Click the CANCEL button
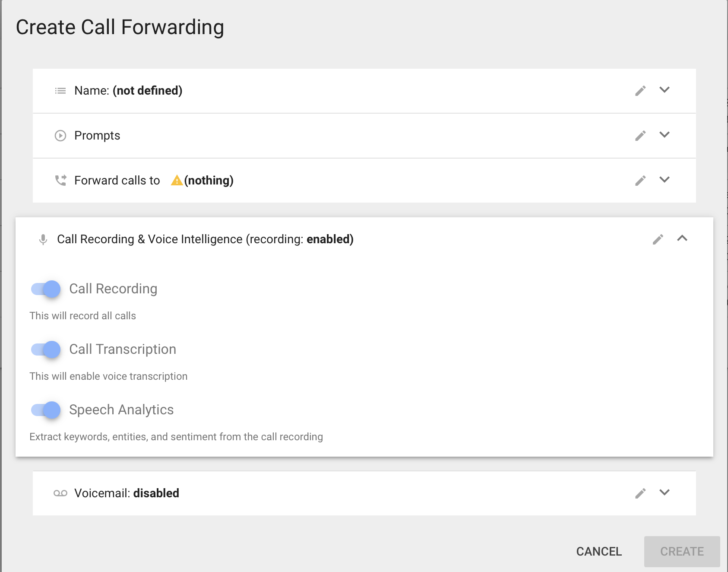This screenshot has width=728, height=572. (599, 551)
